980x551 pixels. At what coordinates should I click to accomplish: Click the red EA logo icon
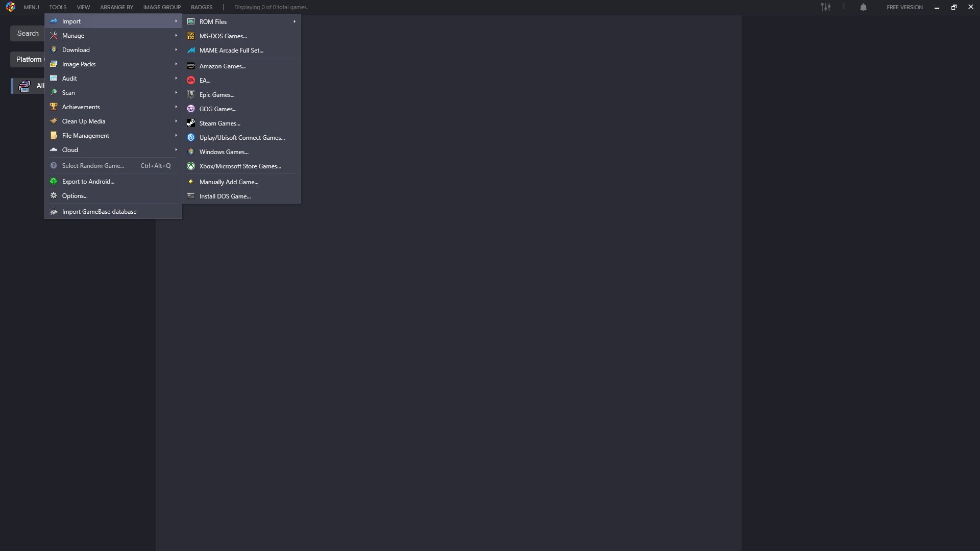(191, 81)
